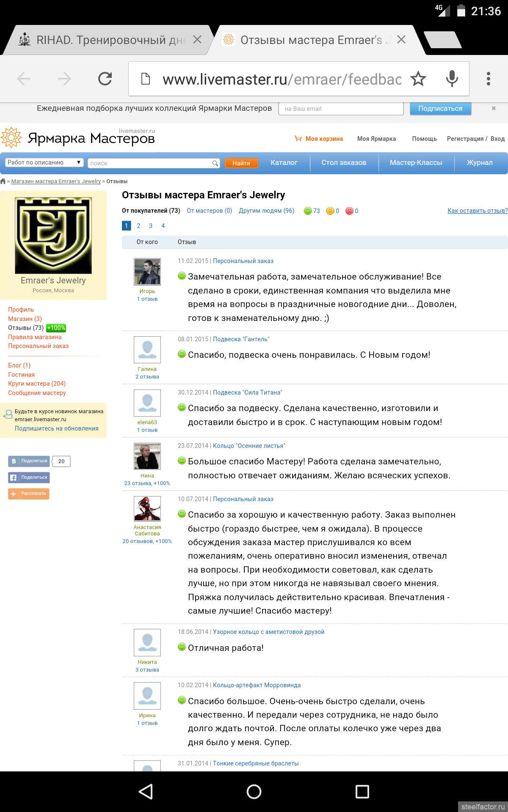This screenshot has width=508, height=812.
Task: Click the Emraer's Jewelry shop logo
Action: (x=53, y=236)
